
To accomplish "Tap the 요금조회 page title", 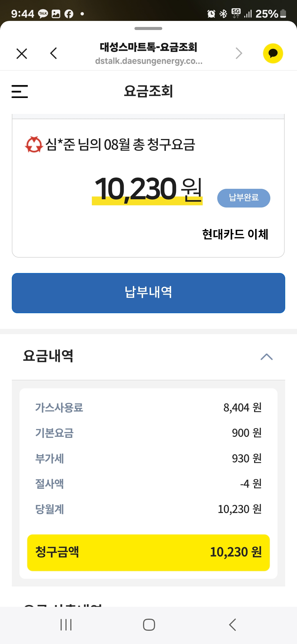I will pos(148,91).
